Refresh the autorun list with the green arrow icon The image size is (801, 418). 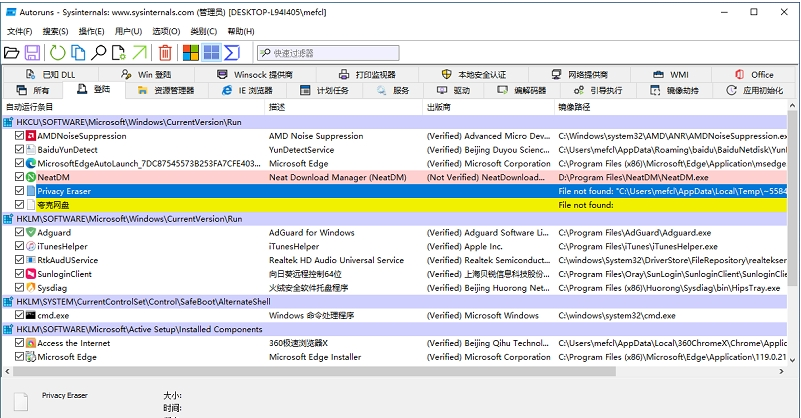pyautogui.click(x=57, y=53)
